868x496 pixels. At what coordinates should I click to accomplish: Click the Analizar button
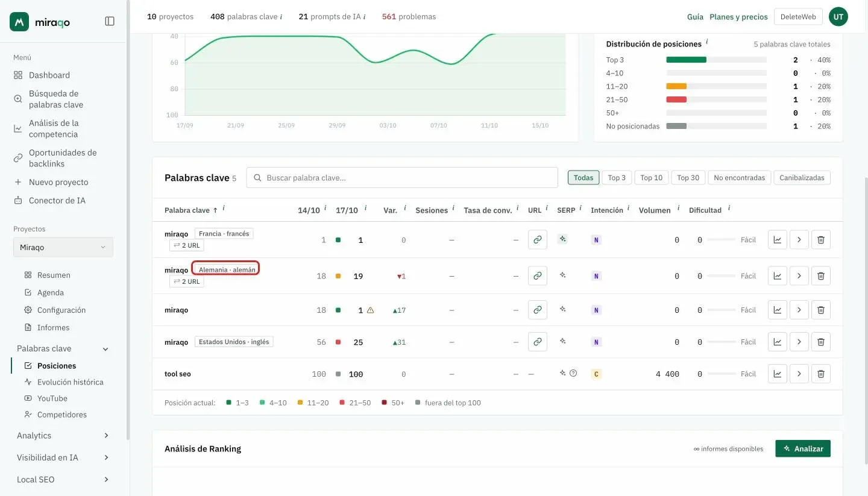(x=803, y=448)
